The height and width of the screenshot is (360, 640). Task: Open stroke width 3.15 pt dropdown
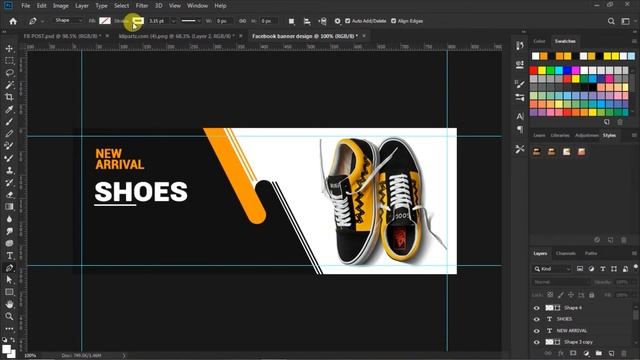point(173,21)
